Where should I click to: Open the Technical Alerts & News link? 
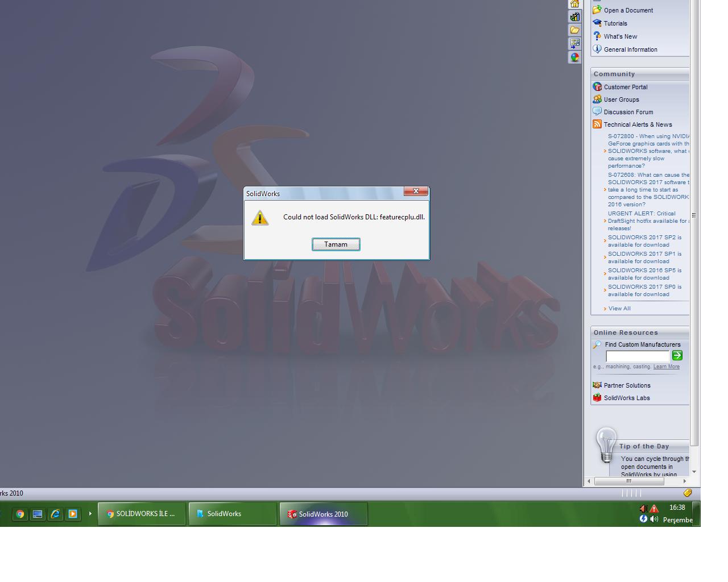[638, 124]
